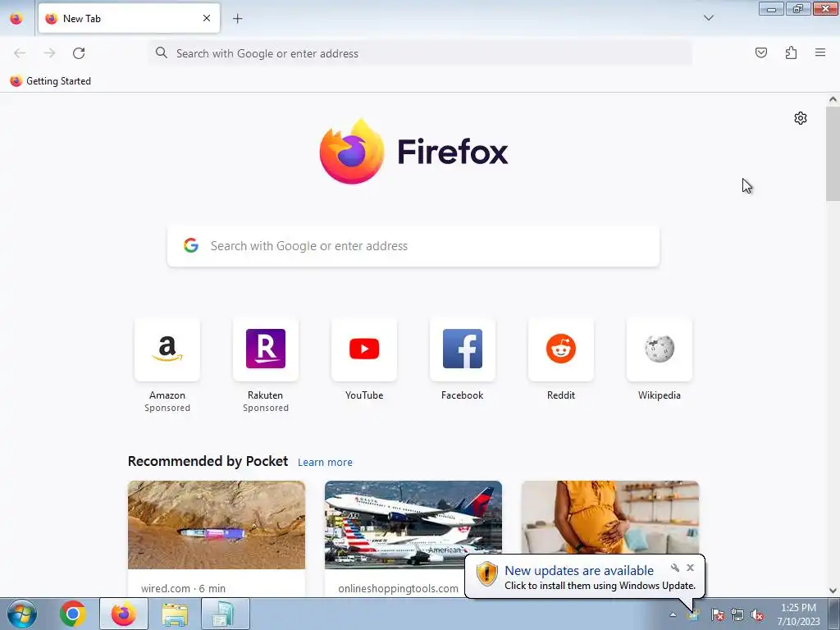Click page scrollbar up arrow
Screen dimensions: 840x630
833,99
